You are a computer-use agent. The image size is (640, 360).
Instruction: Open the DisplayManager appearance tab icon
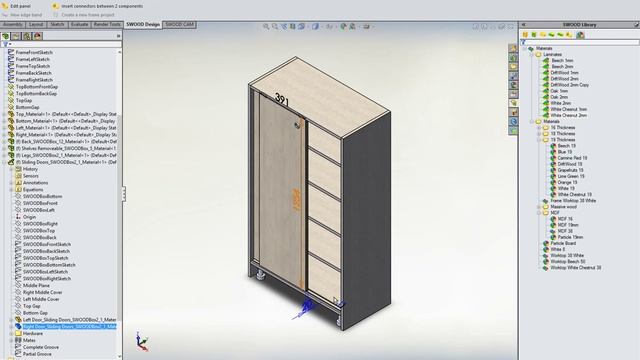tap(38, 36)
